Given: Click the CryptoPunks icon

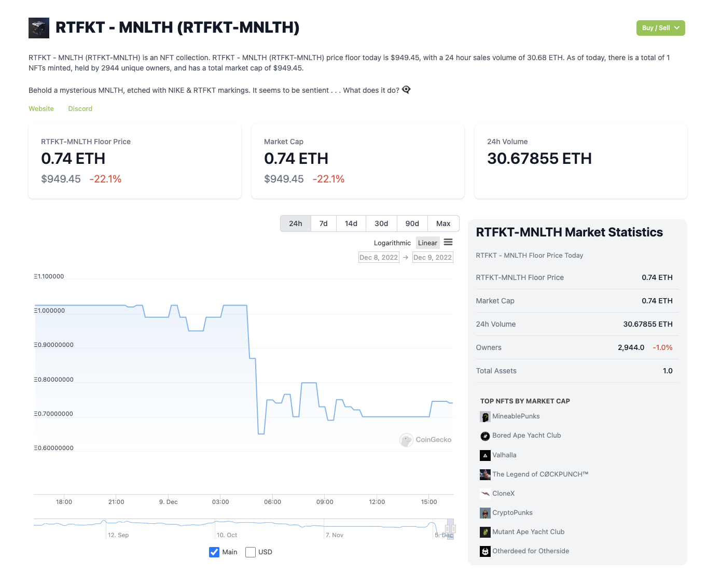Looking at the screenshot, I should tap(485, 513).
